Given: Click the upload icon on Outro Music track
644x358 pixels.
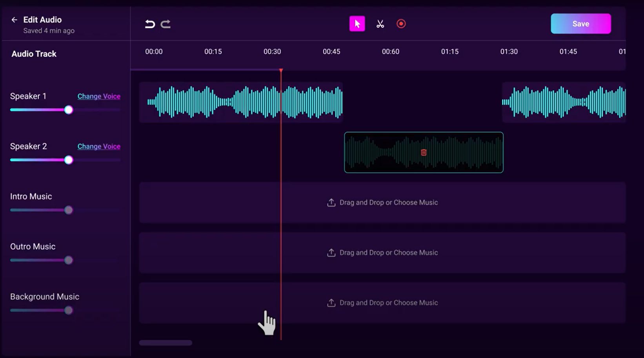Looking at the screenshot, I should pyautogui.click(x=332, y=253).
